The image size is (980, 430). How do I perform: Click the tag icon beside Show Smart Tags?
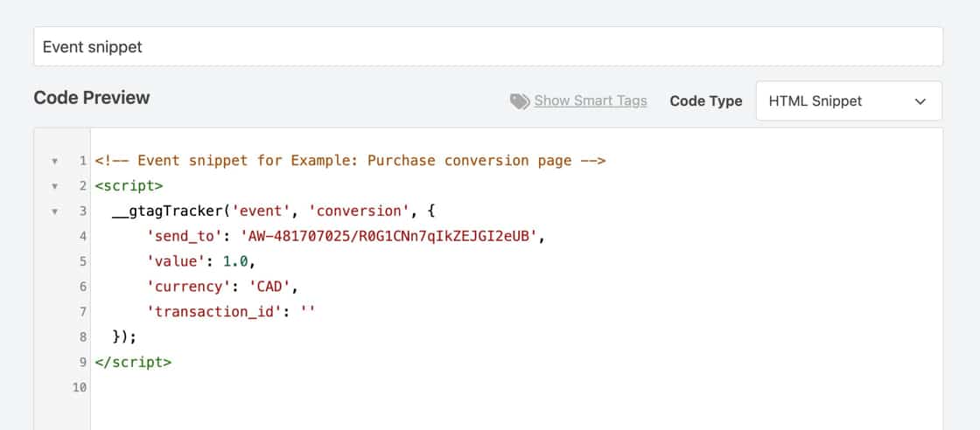click(x=520, y=101)
